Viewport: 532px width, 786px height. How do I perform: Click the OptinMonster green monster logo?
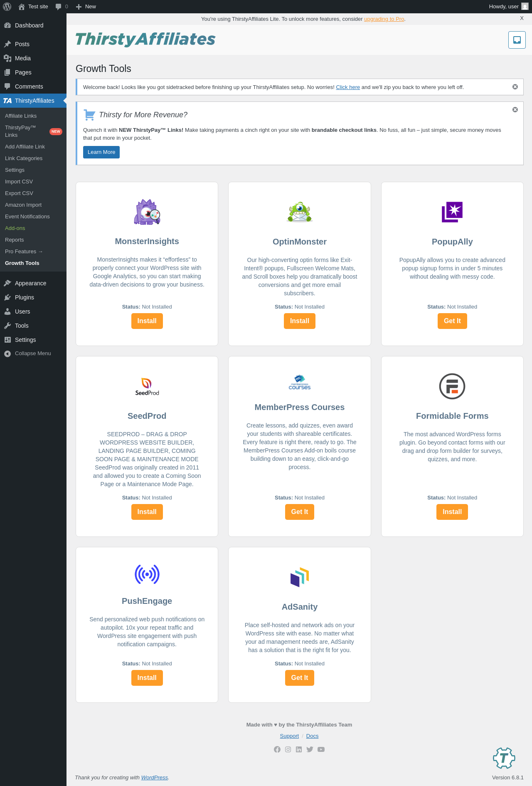click(x=300, y=212)
